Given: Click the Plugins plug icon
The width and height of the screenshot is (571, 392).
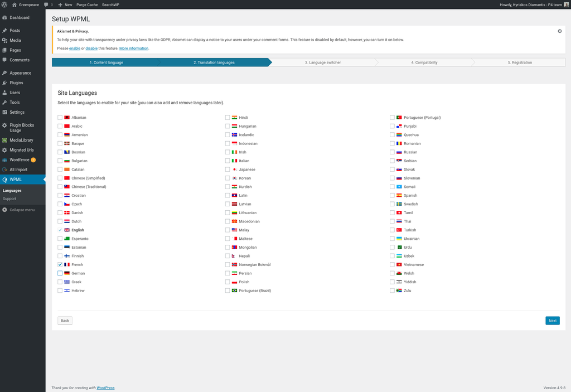Looking at the screenshot, I should (4, 83).
